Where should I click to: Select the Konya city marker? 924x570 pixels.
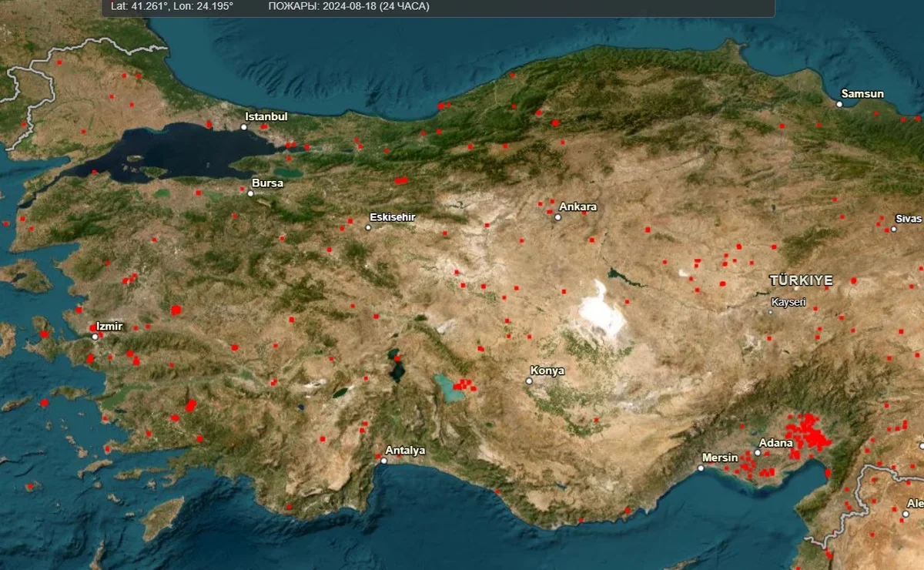(x=530, y=381)
